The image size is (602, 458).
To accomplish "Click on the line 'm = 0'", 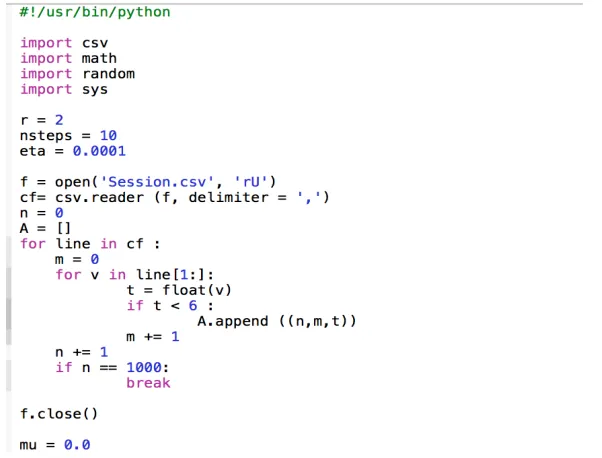I will 77,259.
